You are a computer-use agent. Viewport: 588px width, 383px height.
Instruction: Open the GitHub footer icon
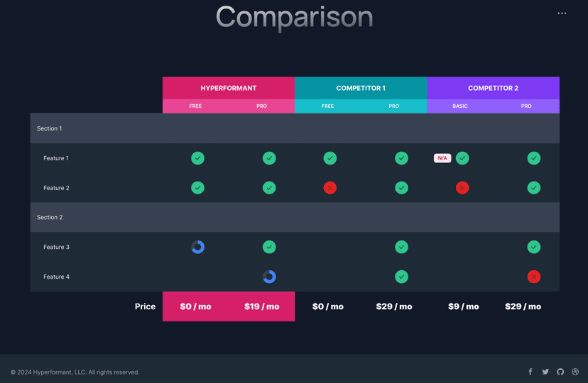[560, 372]
